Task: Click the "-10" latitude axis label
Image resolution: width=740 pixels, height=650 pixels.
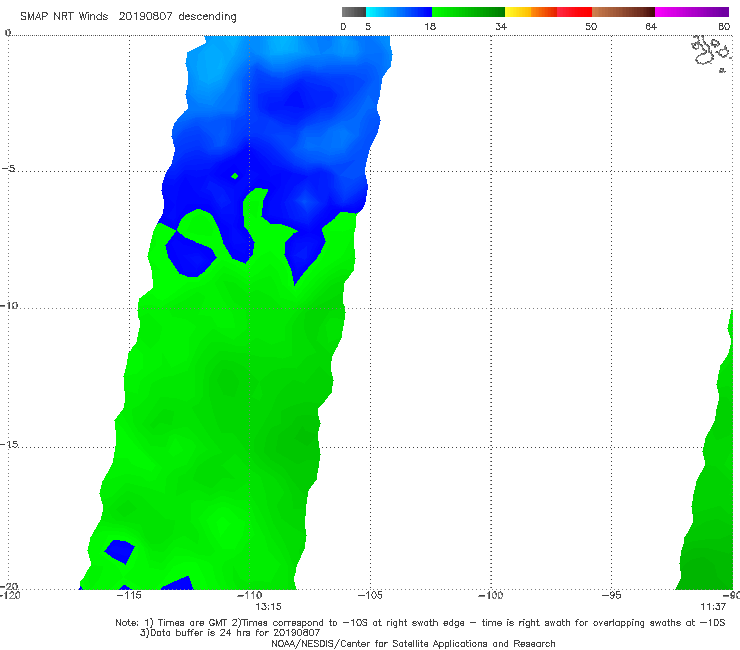Action: [x=9, y=305]
